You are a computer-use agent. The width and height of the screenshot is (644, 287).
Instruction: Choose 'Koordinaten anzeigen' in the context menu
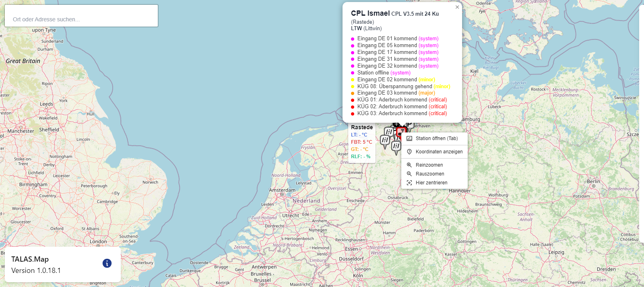pos(439,152)
